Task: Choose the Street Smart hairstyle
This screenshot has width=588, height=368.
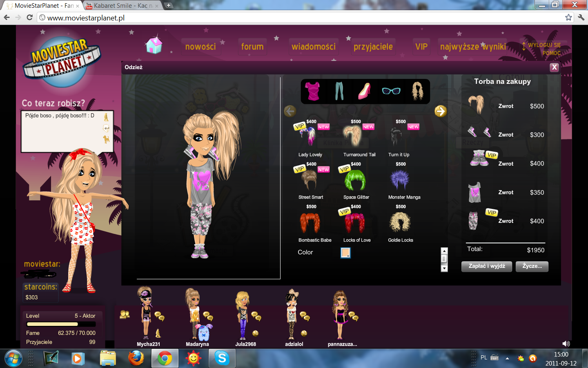Action: pyautogui.click(x=310, y=180)
